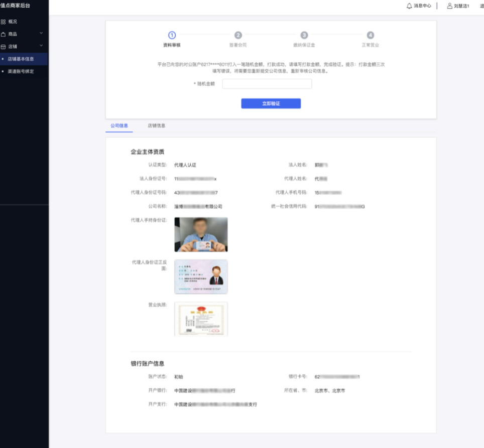The image size is (484, 448).
Task: View the 代理人手持身份证 photo thumbnail
Action: click(201, 234)
